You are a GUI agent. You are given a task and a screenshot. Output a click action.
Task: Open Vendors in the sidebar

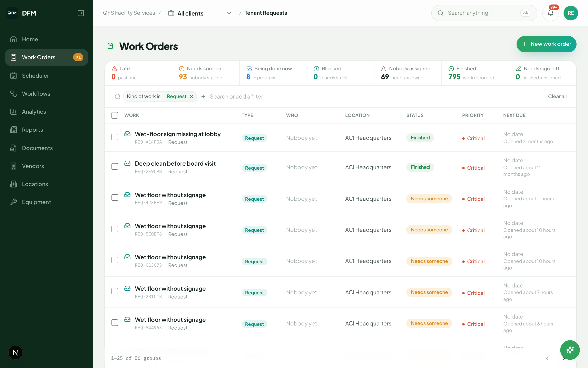[46, 166]
